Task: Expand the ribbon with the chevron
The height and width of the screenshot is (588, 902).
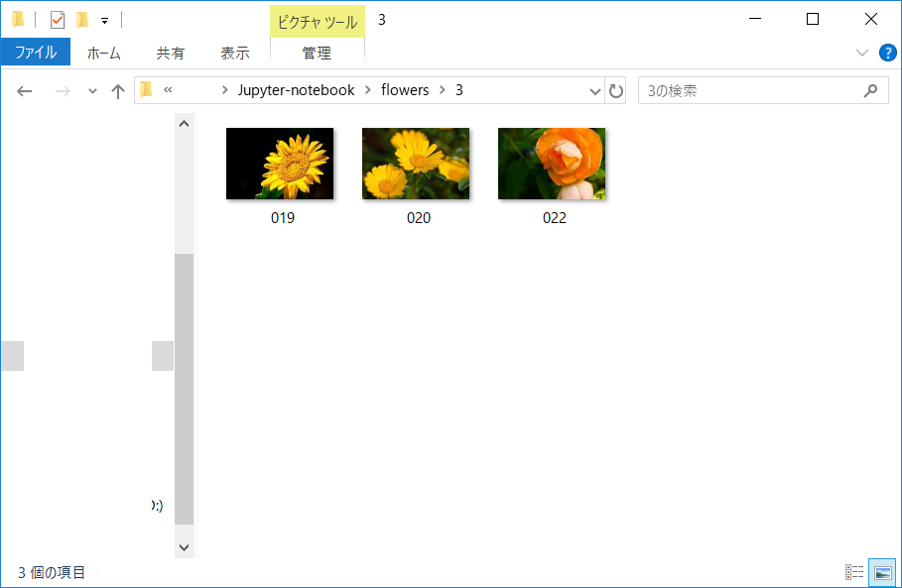Action: click(x=861, y=53)
